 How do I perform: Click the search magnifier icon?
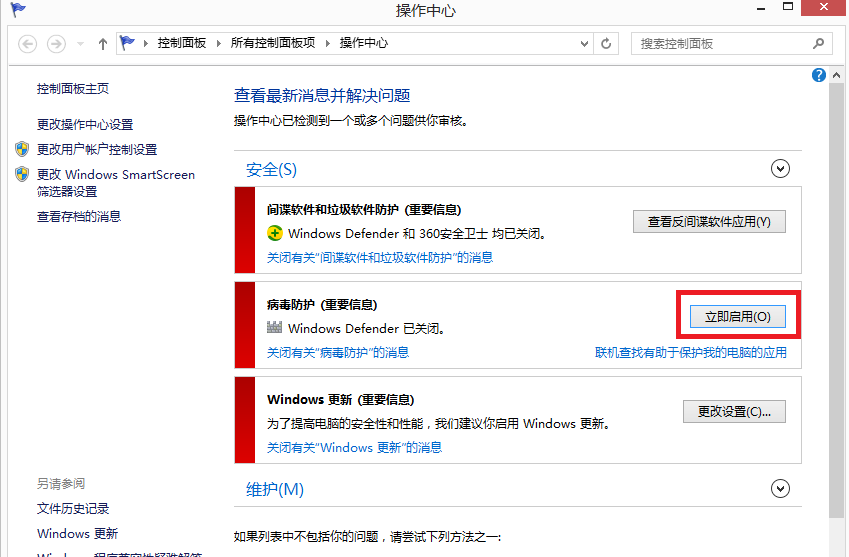[819, 43]
